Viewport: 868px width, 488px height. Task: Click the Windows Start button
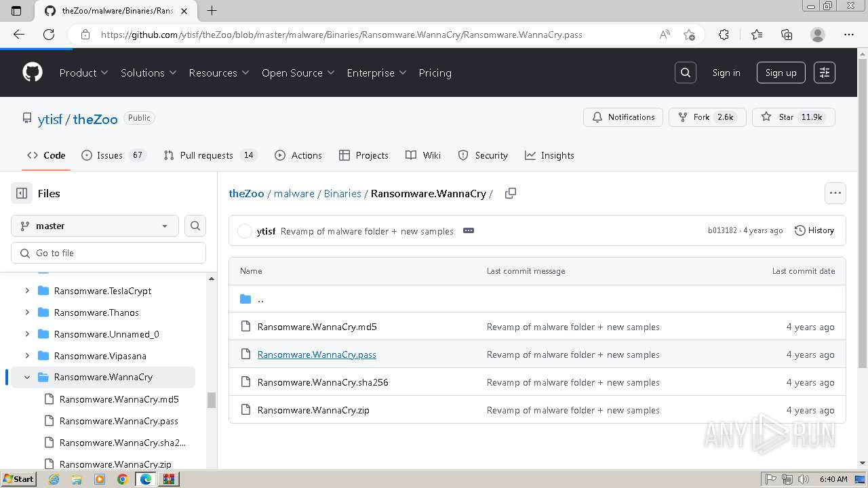18,479
